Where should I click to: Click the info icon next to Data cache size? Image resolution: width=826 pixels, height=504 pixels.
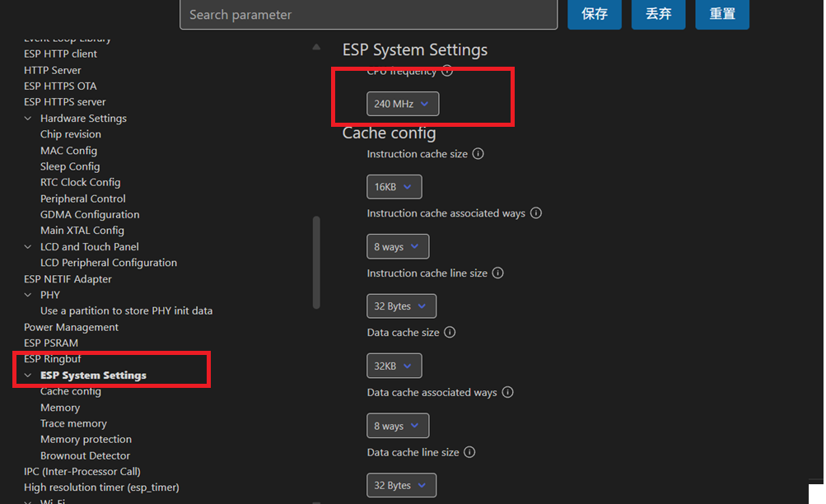450,333
